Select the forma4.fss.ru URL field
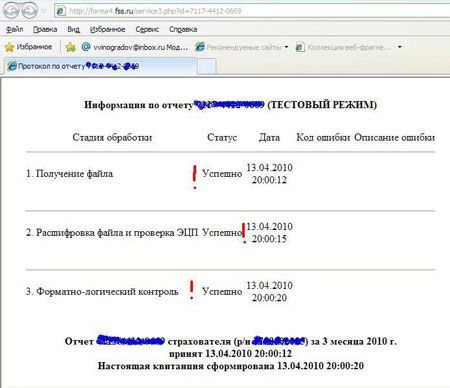The width and height of the screenshot is (450, 388). 252,11
